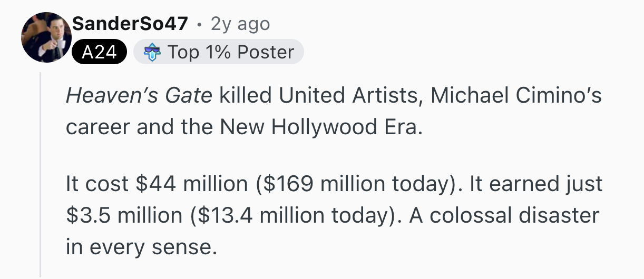Open the SanderSo47 username link
644x279 pixels.
(x=130, y=24)
